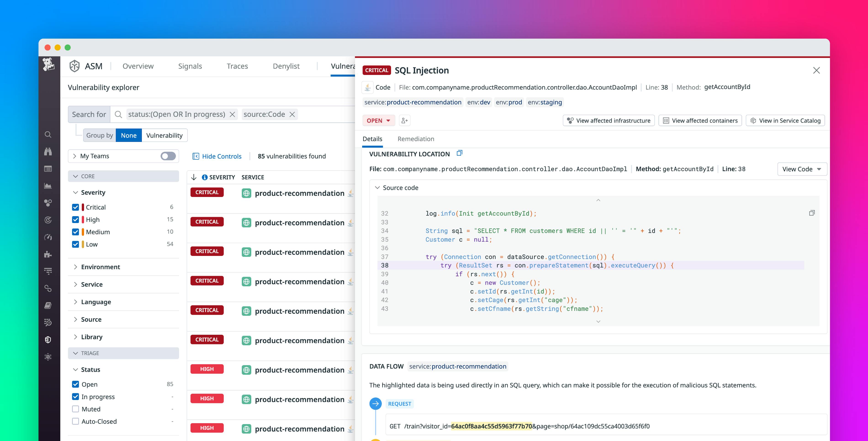Viewport: 868px width, 441px height.
Task: Open the search magnifier in the left sidebar
Action: point(48,134)
